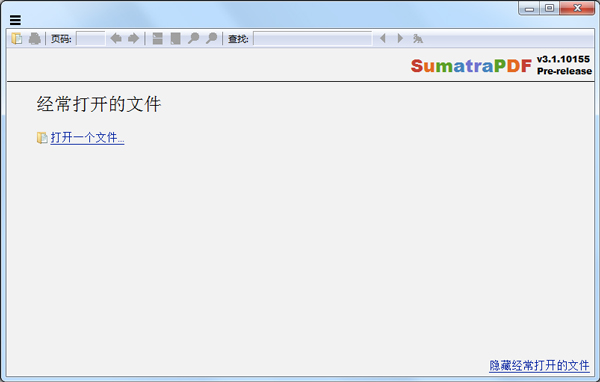Image resolution: width=600 pixels, height=382 pixels.
Task: Select fit single page icon
Action: coord(175,38)
